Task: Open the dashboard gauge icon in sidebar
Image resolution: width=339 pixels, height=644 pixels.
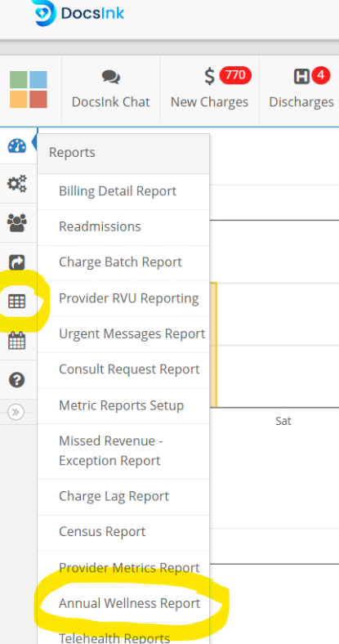Action: [17, 145]
